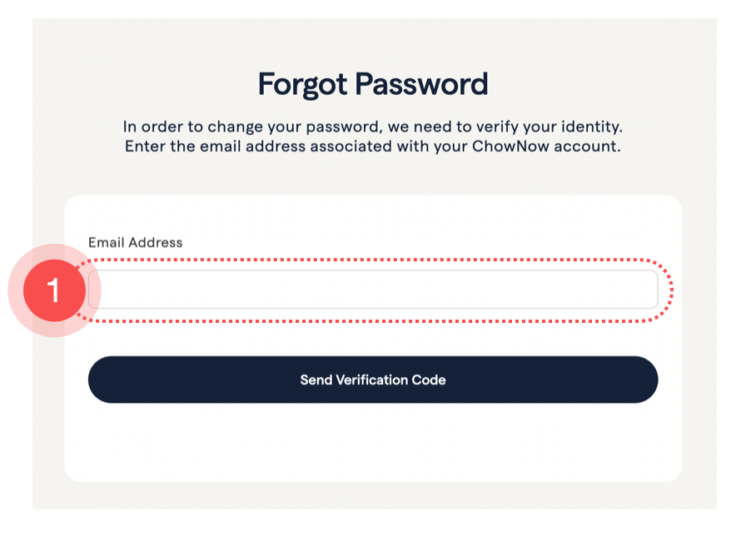This screenshot has width=756, height=541.
Task: Click the Forgot Password heading
Action: [x=372, y=84]
